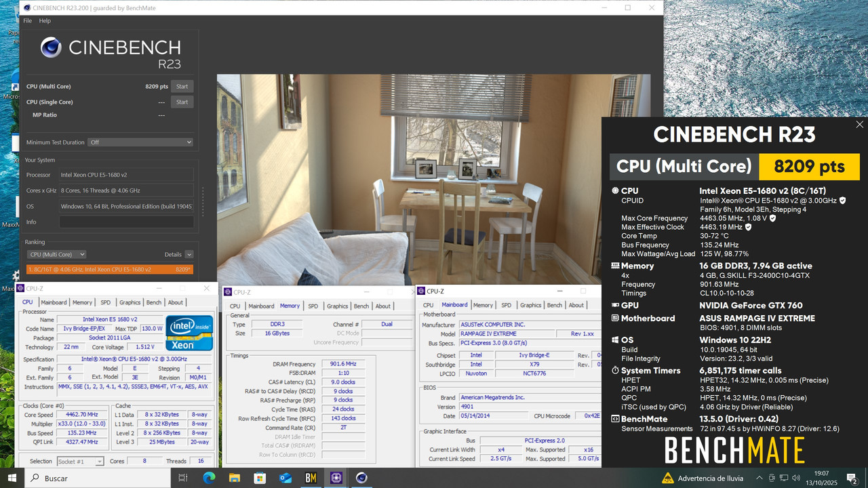
Task: Click the Cinebench logo sphere icon
Action: pyautogui.click(x=52, y=47)
